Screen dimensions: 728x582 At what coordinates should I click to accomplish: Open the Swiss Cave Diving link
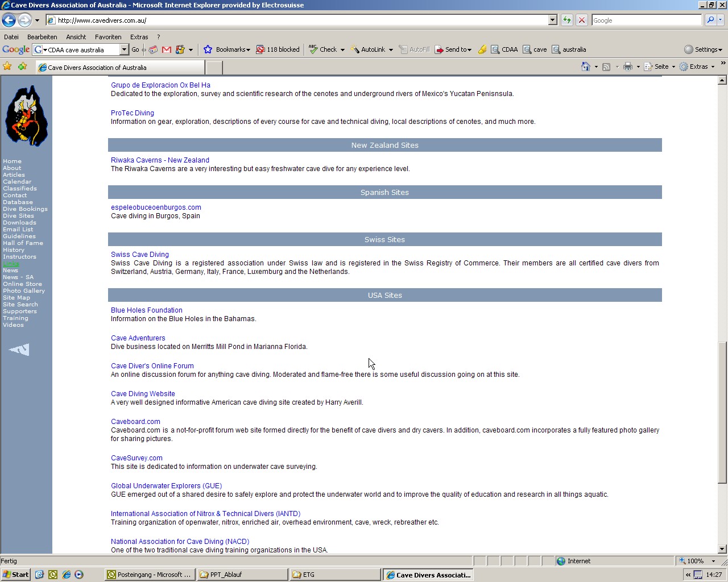[140, 255]
